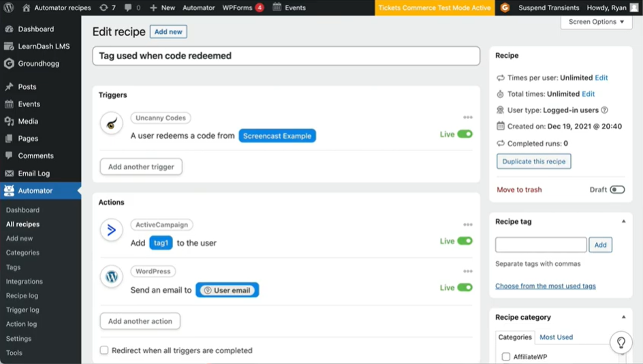Switch to the Categories tab in Recipe category
The width and height of the screenshot is (643, 364).
click(x=515, y=337)
